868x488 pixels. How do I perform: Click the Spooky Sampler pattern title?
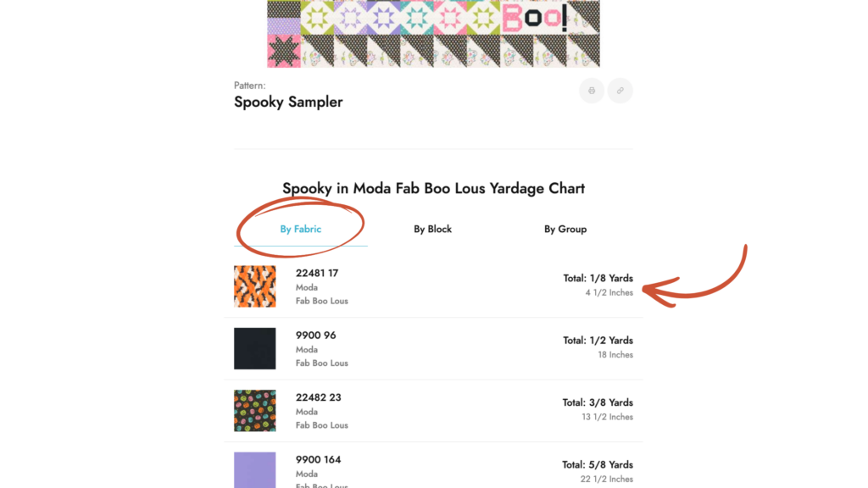[x=288, y=102]
